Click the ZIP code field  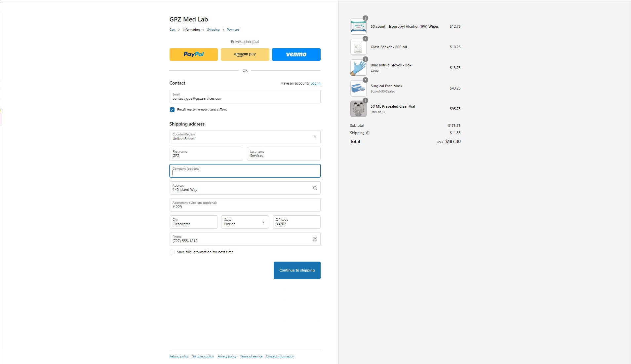[296, 222]
